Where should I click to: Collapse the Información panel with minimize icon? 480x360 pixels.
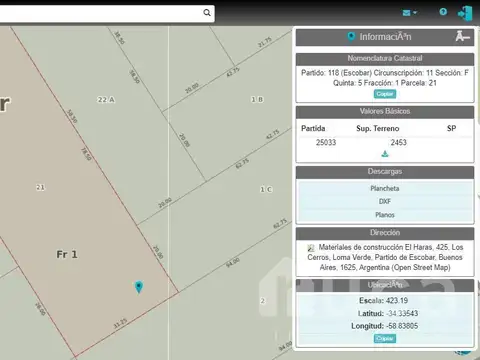463,36
